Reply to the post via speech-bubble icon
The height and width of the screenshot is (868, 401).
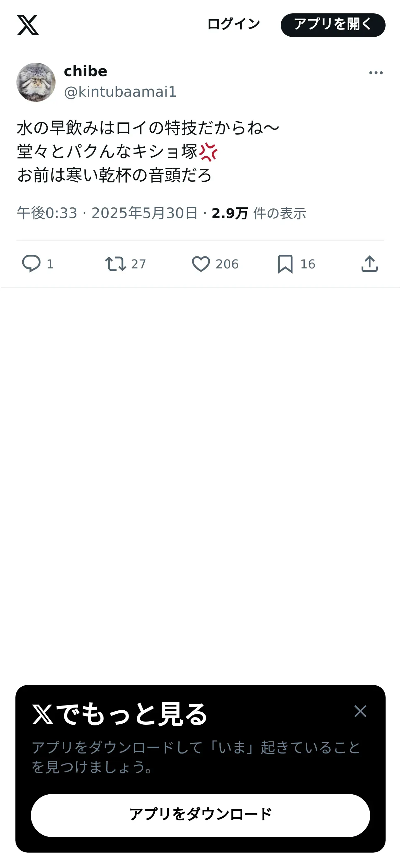point(31,264)
